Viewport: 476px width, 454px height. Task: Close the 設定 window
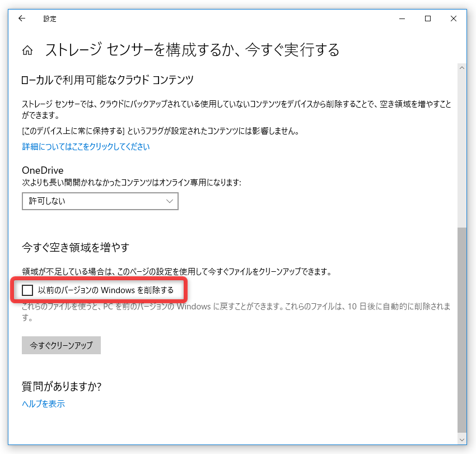454,18
